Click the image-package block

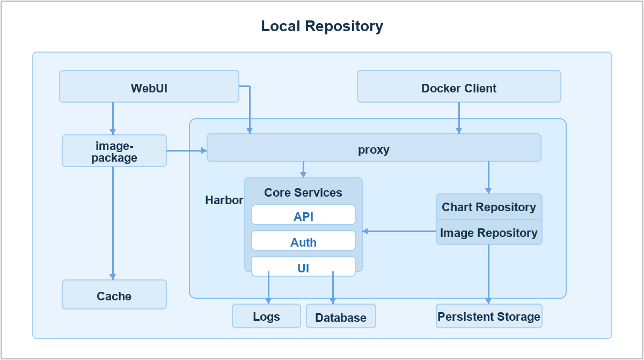tap(114, 150)
